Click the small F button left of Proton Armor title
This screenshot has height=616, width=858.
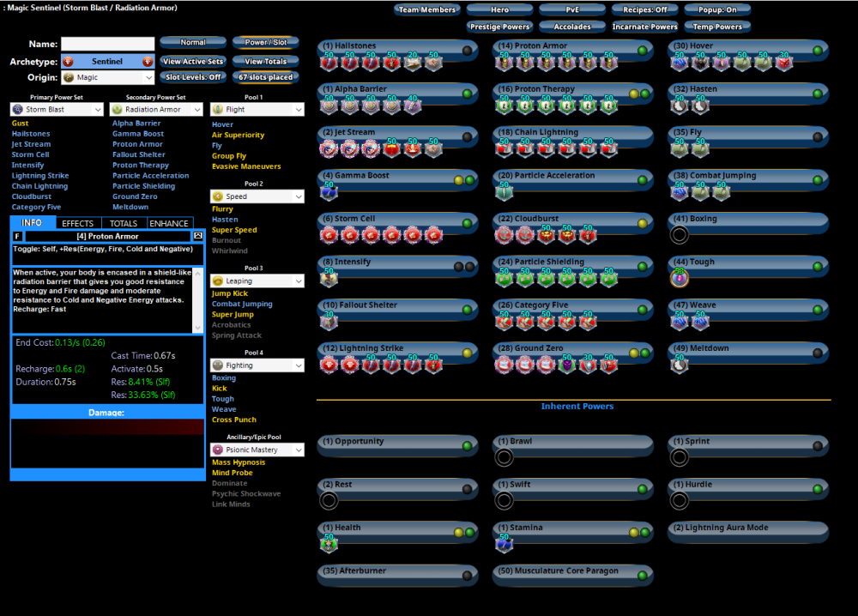(17, 236)
